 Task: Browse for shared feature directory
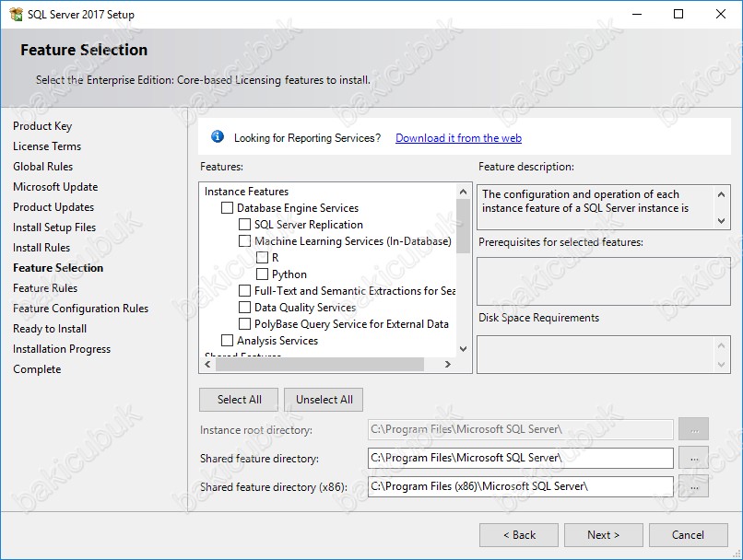point(694,458)
